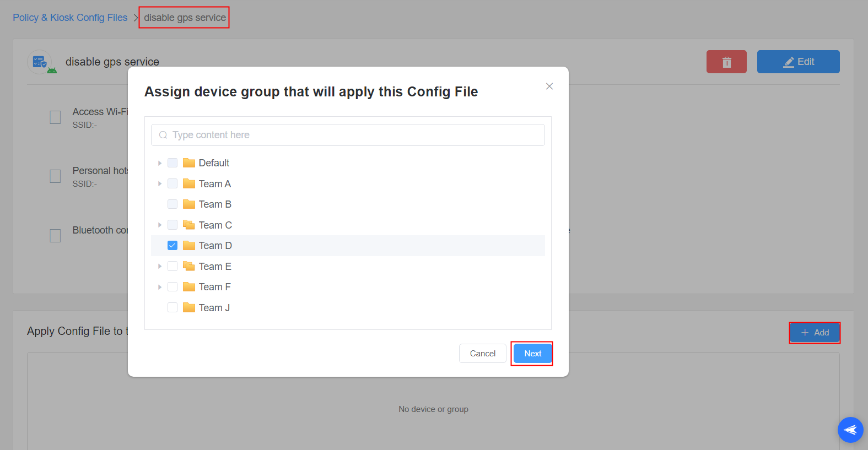Image resolution: width=868 pixels, height=450 pixels.
Task: Click the Team C folder icon
Action: click(x=189, y=225)
